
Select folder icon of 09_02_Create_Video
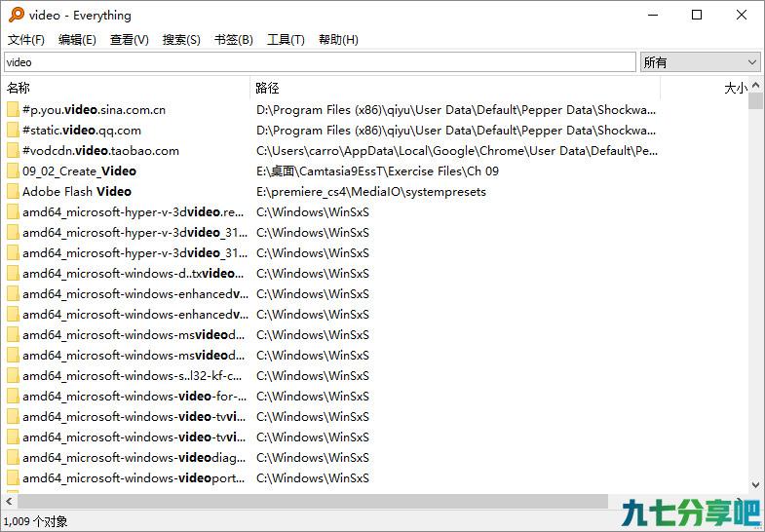13,171
